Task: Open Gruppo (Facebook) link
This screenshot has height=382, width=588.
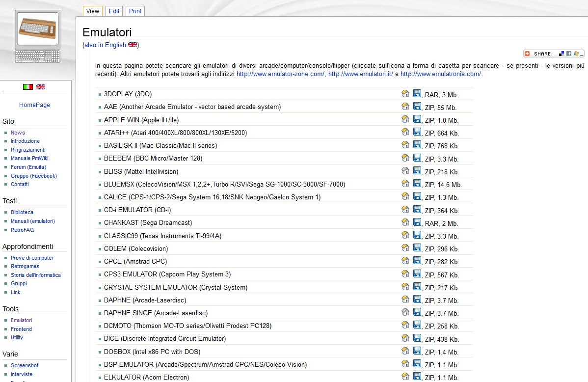Action: 34,176
